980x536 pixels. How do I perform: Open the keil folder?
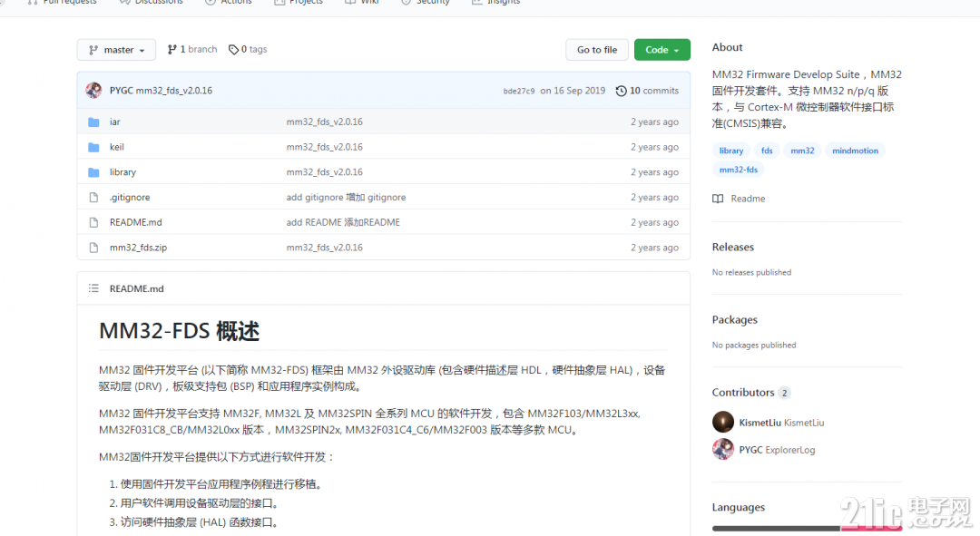click(x=117, y=147)
